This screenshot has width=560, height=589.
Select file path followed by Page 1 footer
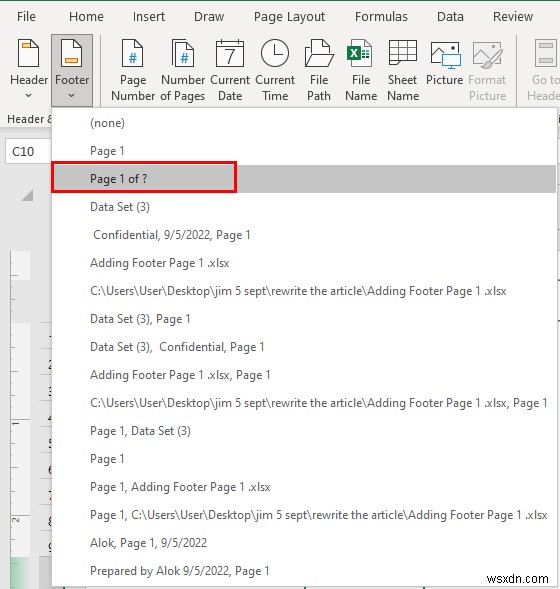304,403
